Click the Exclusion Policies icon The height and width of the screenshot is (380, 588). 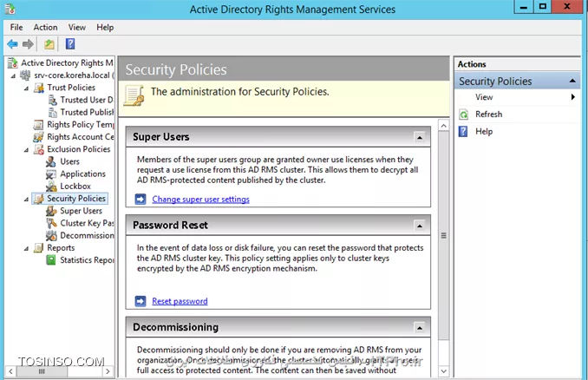click(x=39, y=149)
